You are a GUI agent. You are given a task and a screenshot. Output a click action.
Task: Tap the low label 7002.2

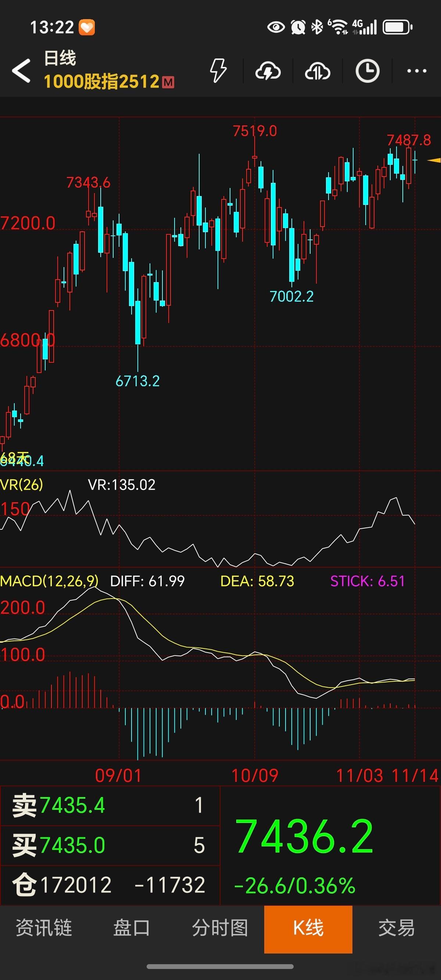click(291, 297)
